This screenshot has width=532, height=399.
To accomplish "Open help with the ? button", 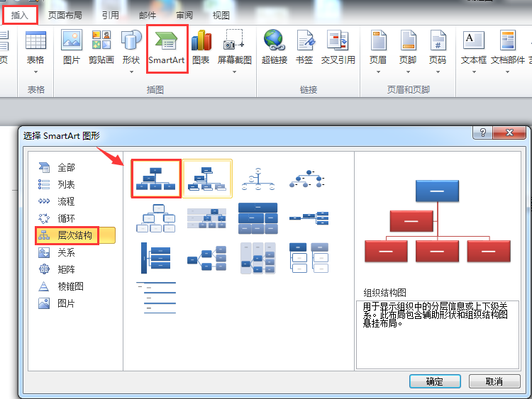I will [483, 133].
